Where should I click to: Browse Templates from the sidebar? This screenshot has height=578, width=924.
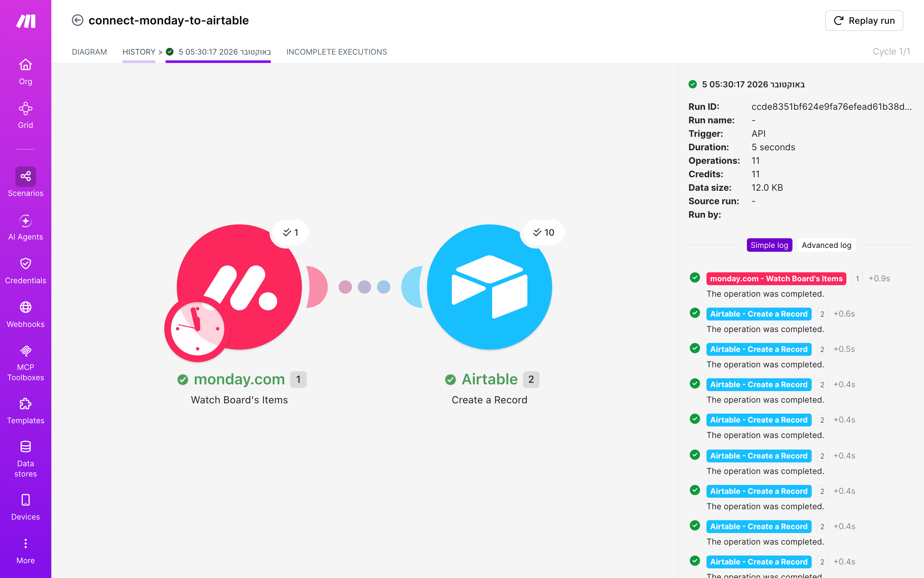coord(26,411)
